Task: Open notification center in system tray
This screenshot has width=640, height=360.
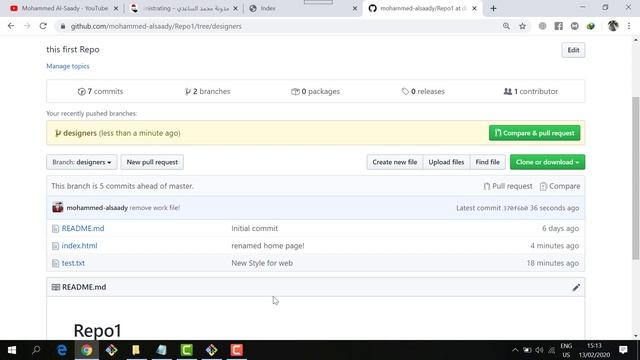Action: (x=623, y=350)
